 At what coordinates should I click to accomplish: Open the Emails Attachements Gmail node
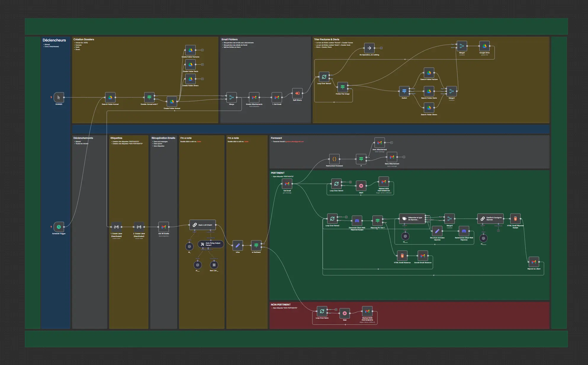[254, 97]
